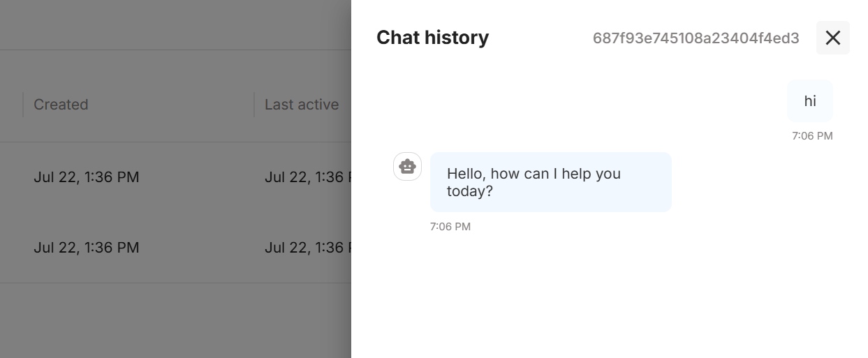
Task: Click the Chat history heading
Action: click(432, 38)
